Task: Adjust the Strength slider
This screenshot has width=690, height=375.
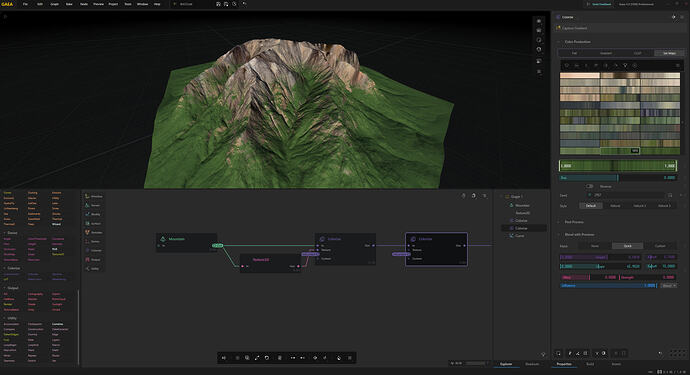Action: pyautogui.click(x=647, y=277)
